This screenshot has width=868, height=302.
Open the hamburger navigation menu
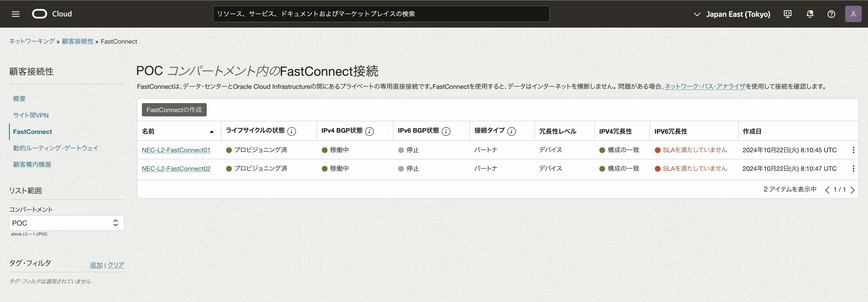tap(16, 14)
